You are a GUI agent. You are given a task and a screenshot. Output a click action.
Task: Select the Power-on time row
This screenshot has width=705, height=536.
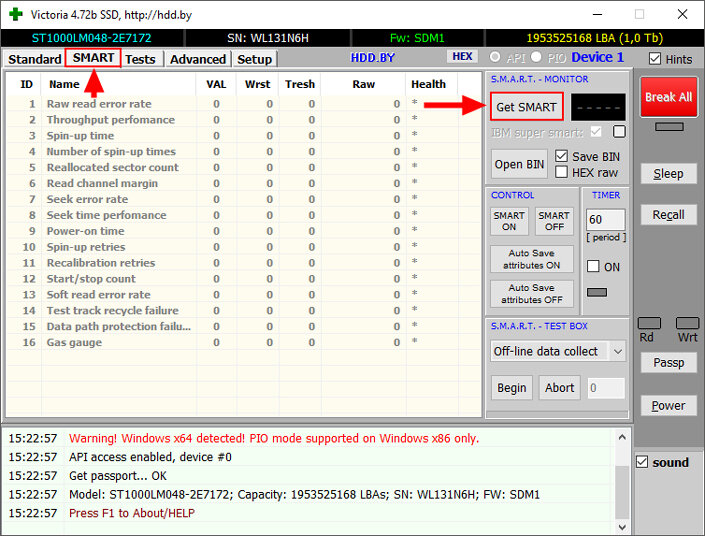tap(243, 231)
